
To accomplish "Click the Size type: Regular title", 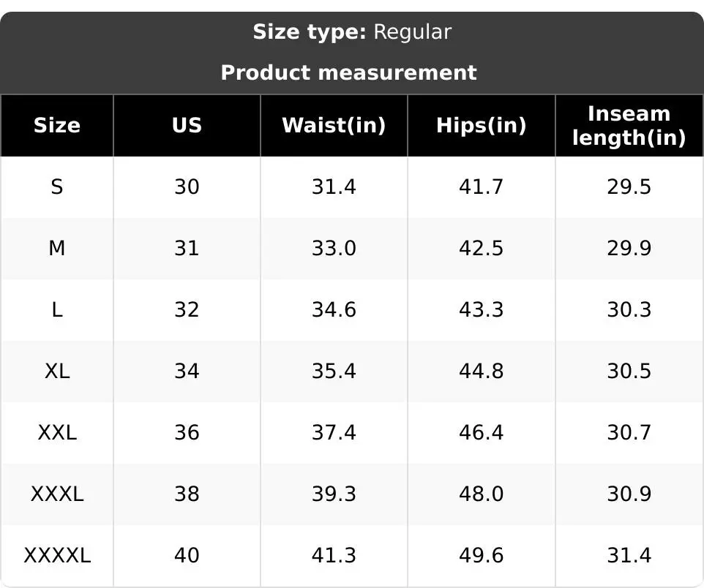I will [x=352, y=32].
